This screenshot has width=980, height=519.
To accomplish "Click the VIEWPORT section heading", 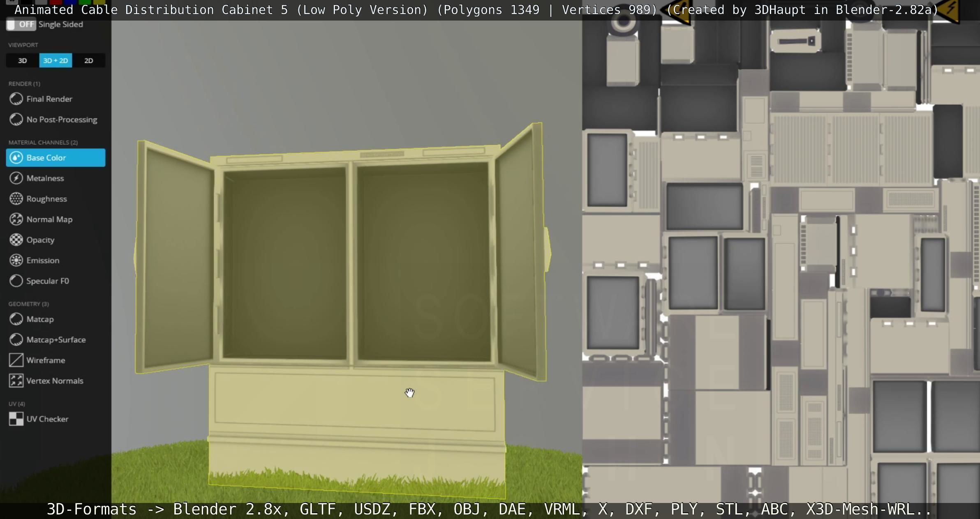I will (x=23, y=45).
